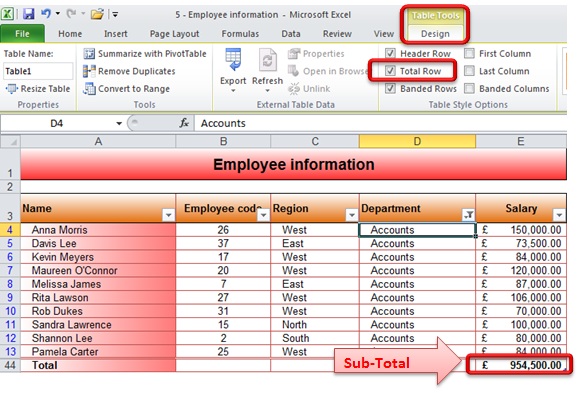Viewport: 579px width, 393px height.
Task: Open the Employee code filter dropdown
Action: (264, 215)
